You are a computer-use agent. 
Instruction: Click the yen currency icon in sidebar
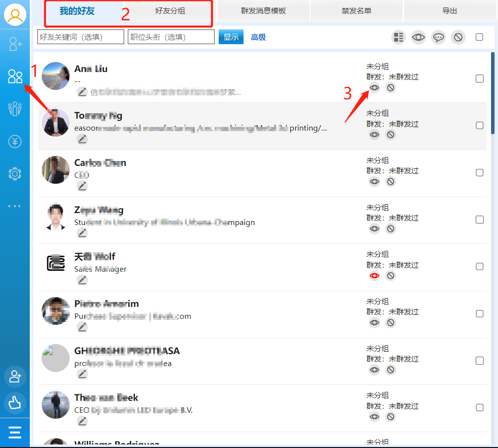(x=15, y=142)
